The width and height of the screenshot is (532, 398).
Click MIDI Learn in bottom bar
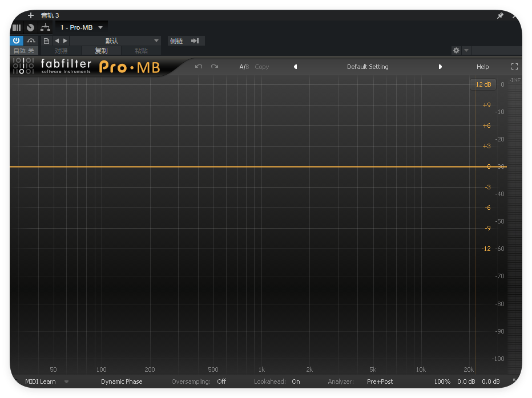(41, 381)
